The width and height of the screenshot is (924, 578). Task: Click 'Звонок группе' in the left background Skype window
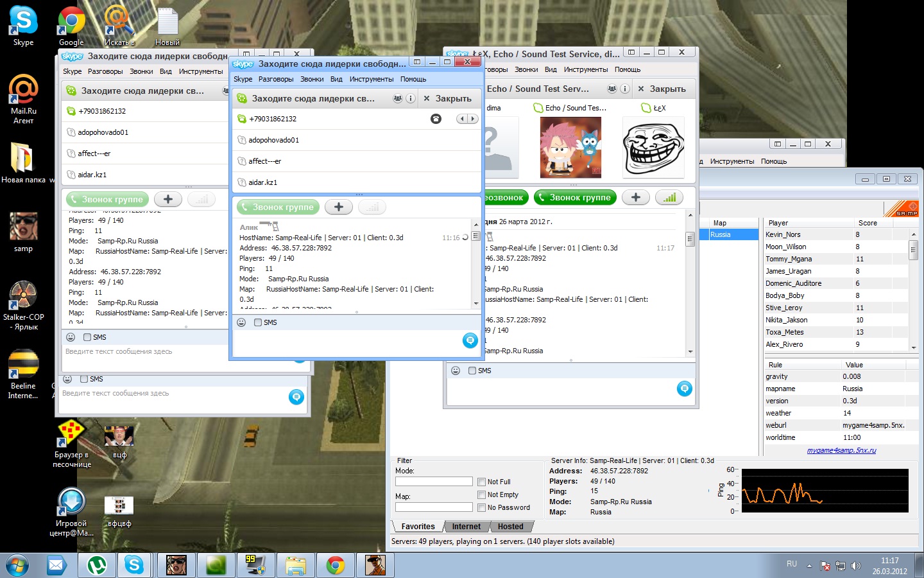click(x=107, y=199)
